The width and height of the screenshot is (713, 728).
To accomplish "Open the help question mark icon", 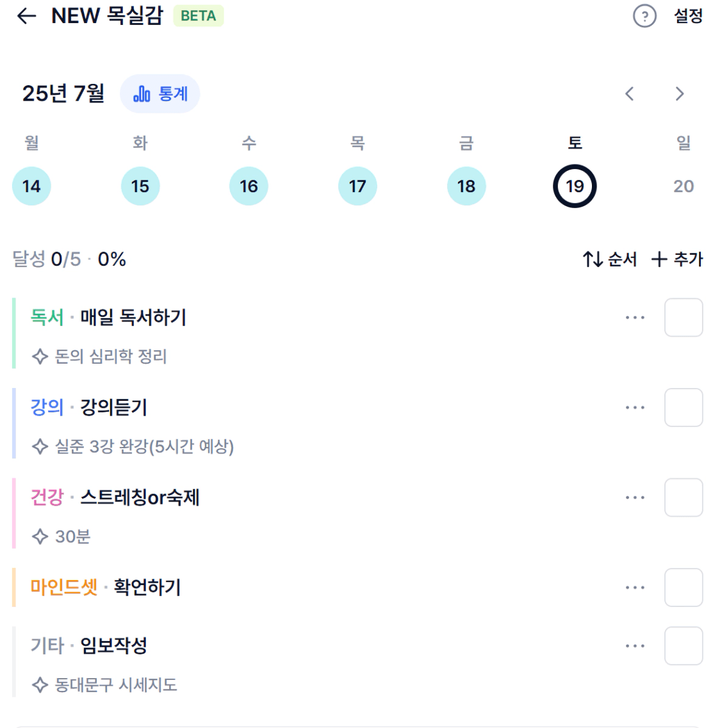I will [644, 16].
